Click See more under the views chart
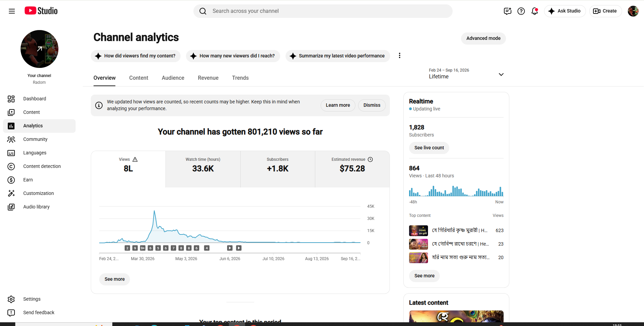Viewport: 644px width, 326px height. coord(115,279)
